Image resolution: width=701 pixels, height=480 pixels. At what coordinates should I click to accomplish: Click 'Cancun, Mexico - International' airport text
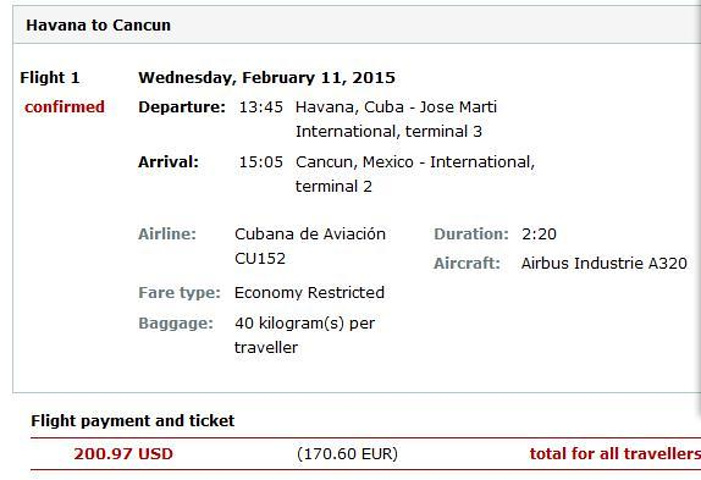[x=415, y=162]
